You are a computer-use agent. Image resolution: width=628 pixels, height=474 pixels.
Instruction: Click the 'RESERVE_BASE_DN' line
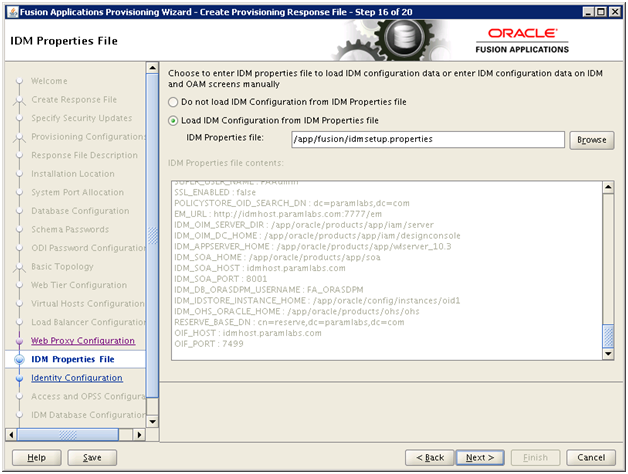tap(289, 322)
